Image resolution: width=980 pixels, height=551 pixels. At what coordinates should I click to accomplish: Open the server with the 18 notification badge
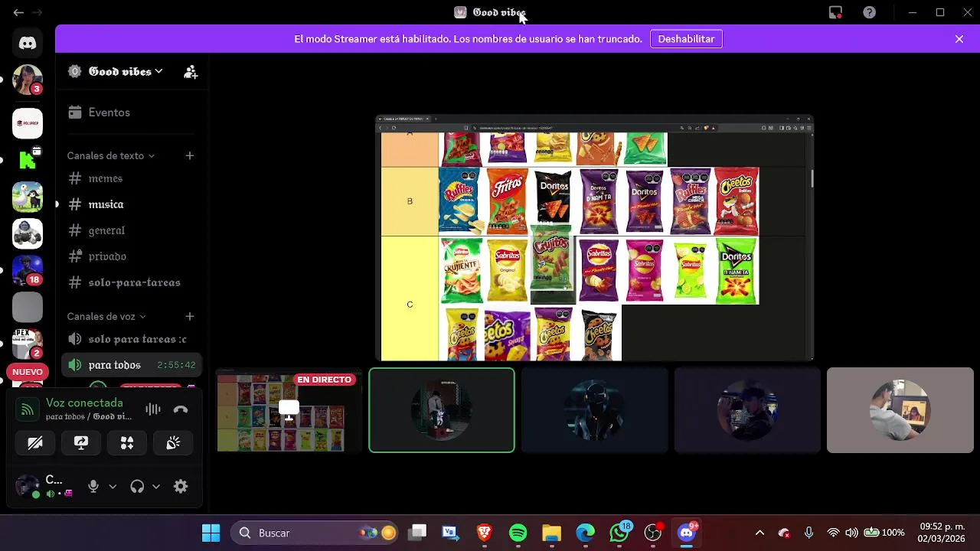tap(28, 270)
